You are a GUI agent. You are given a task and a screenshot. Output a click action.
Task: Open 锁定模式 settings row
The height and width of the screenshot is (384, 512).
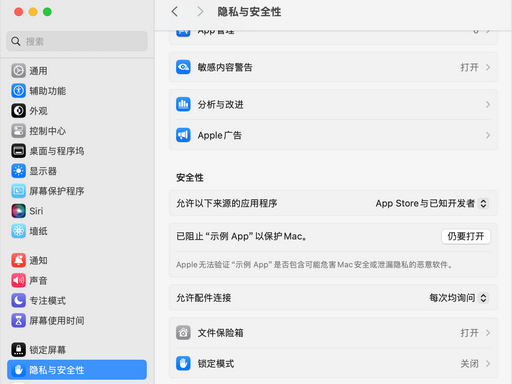click(333, 363)
